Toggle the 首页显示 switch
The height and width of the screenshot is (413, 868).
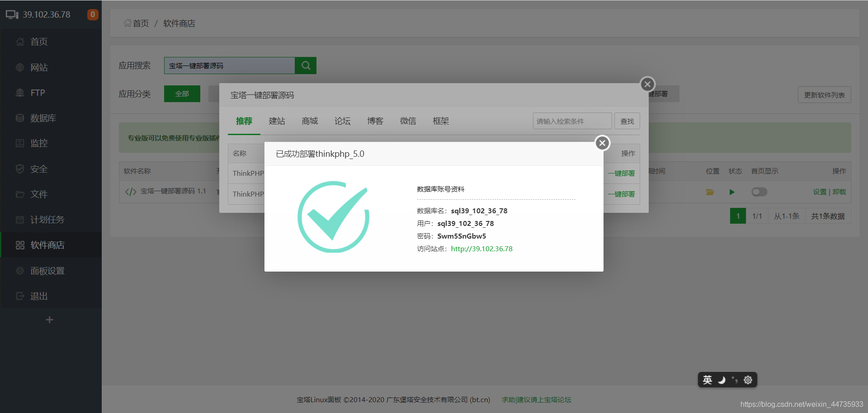coord(759,192)
